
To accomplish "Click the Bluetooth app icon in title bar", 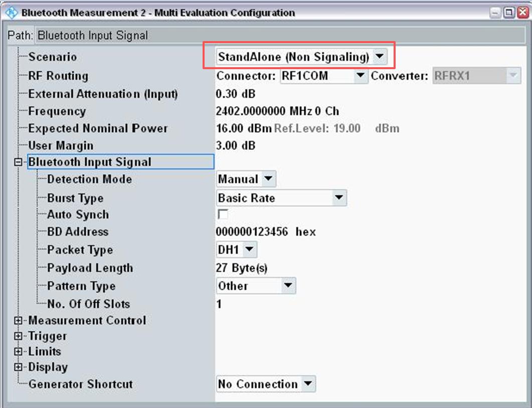I will click(x=11, y=13).
